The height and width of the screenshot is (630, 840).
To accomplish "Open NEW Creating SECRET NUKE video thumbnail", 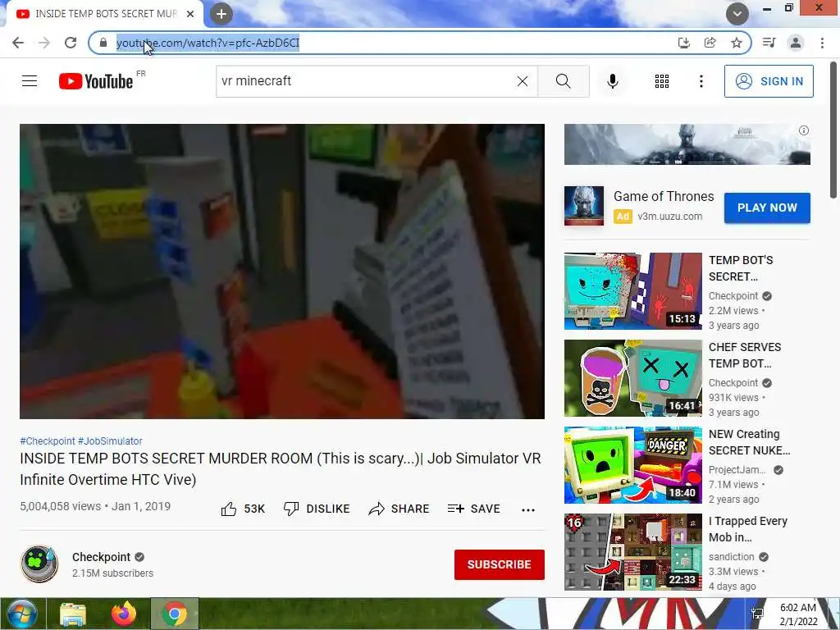I will click(633, 465).
